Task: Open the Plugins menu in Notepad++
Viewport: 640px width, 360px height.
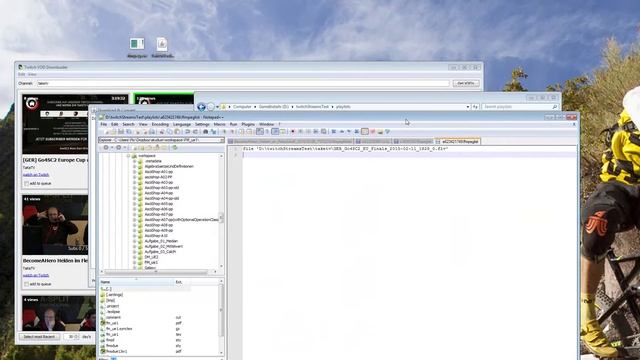Action: tap(248, 124)
